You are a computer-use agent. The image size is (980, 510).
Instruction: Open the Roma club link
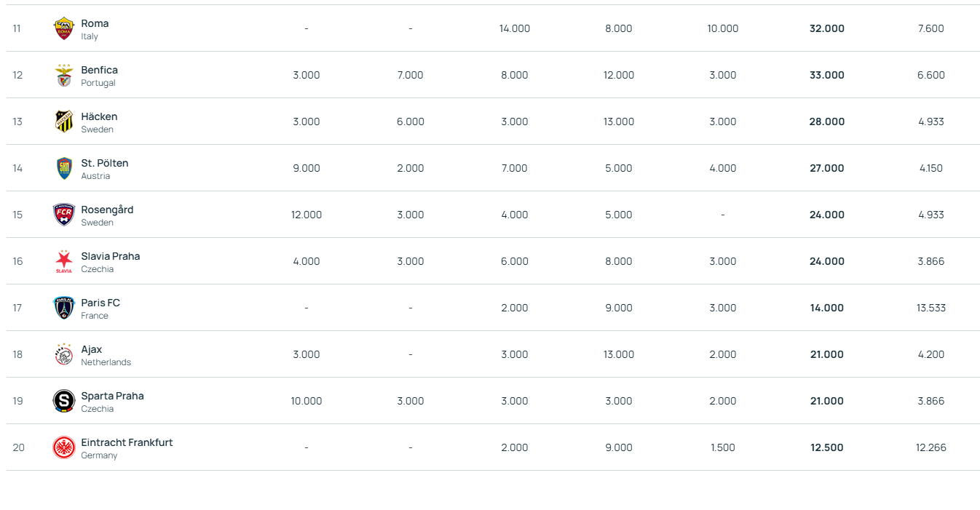point(95,23)
